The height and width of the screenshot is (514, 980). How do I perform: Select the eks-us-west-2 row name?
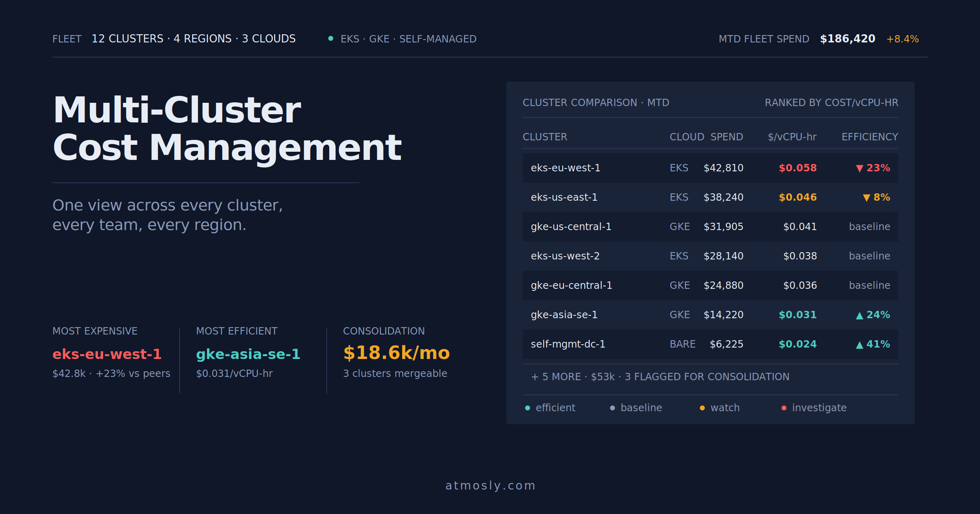tap(565, 256)
